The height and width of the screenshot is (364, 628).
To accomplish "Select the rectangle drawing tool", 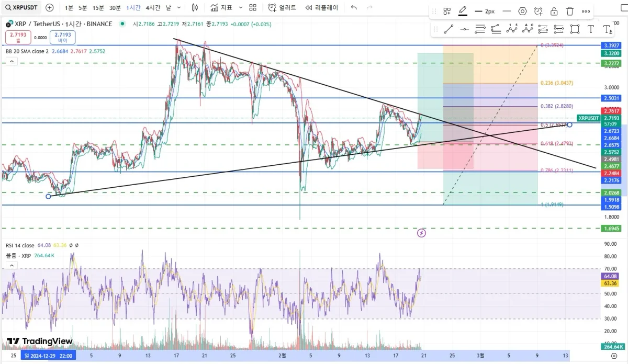I will pos(575,29).
